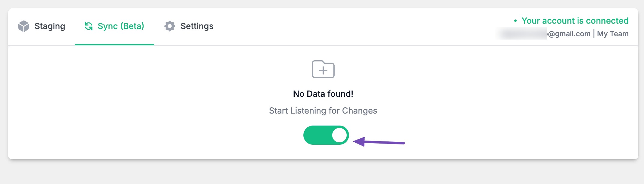This screenshot has height=184, width=644.
Task: Switch to the Sync (Beta) tab
Action: (x=121, y=26)
